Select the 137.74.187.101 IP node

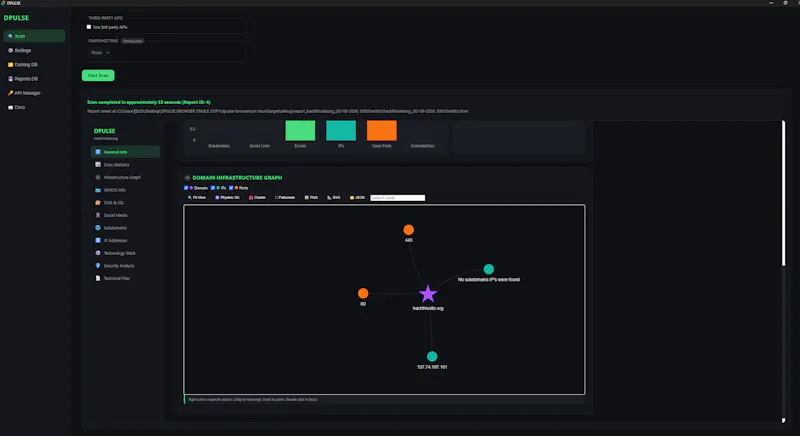[x=432, y=356]
